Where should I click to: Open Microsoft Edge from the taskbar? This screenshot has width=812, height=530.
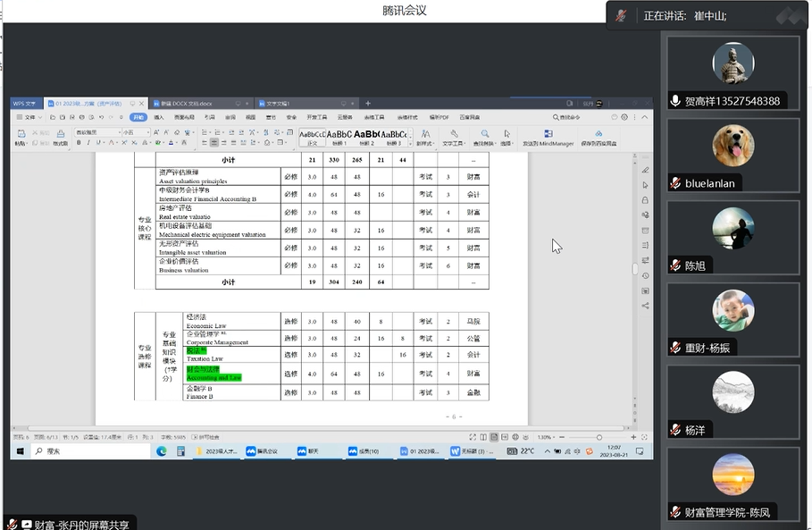[162, 451]
